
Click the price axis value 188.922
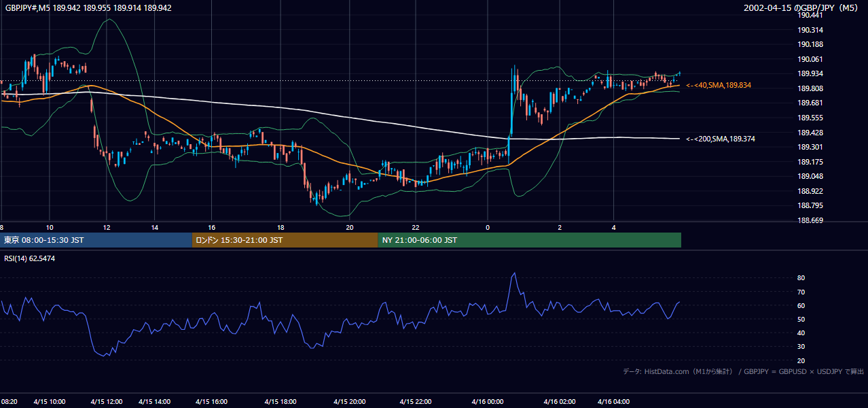[x=812, y=191]
